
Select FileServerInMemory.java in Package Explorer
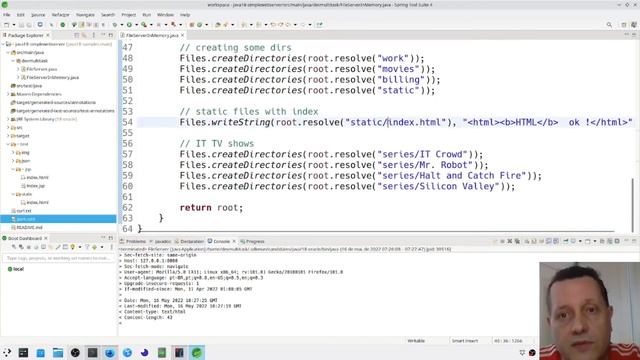[53, 77]
